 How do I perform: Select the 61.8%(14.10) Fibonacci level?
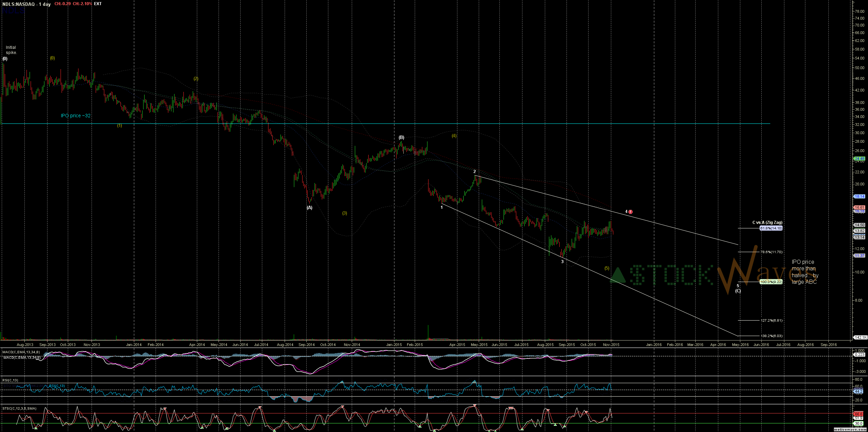(x=771, y=228)
